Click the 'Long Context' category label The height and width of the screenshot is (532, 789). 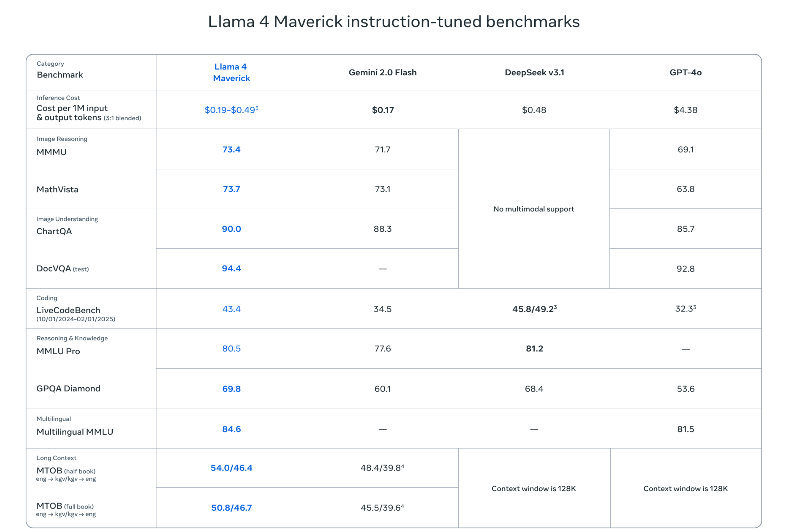coord(56,458)
